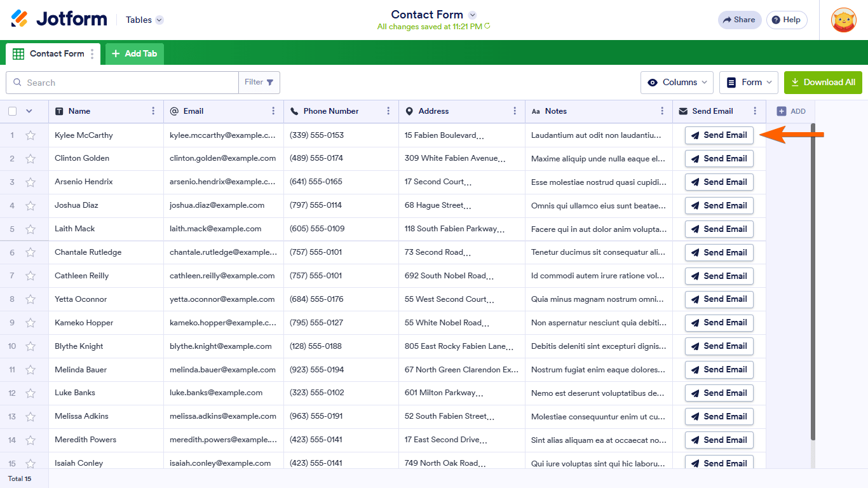Toggle the select all rows checkbox
Viewport: 868px width, 488px height.
point(13,111)
